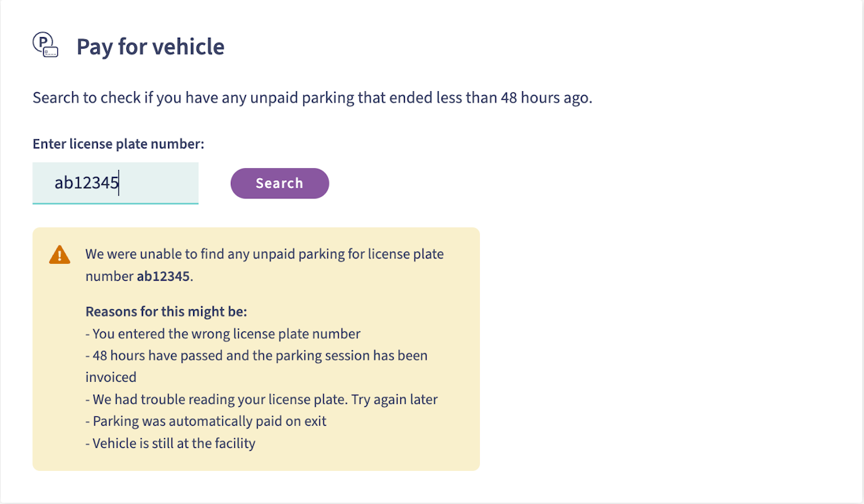This screenshot has height=504, width=864.
Task: Click the parking payment icon
Action: click(45, 45)
